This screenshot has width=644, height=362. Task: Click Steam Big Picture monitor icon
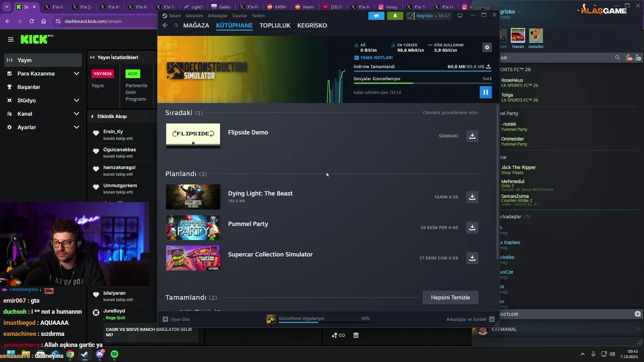459,16
